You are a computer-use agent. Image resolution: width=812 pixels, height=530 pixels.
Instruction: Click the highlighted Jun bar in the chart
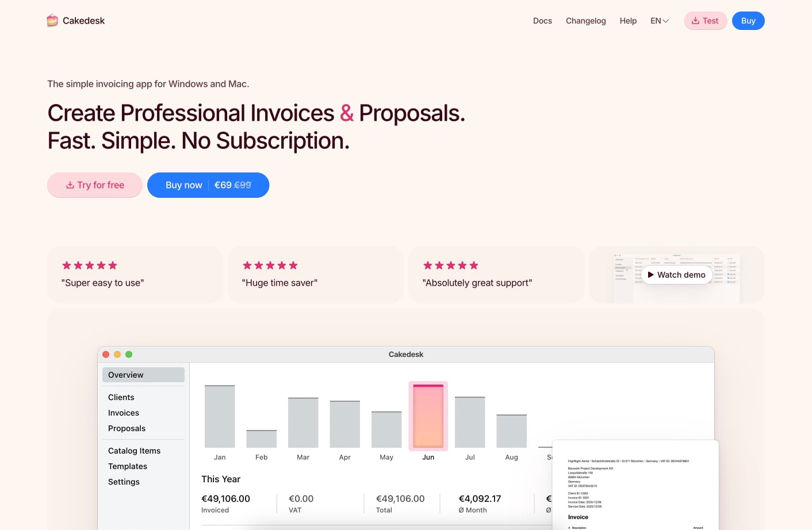tap(428, 416)
